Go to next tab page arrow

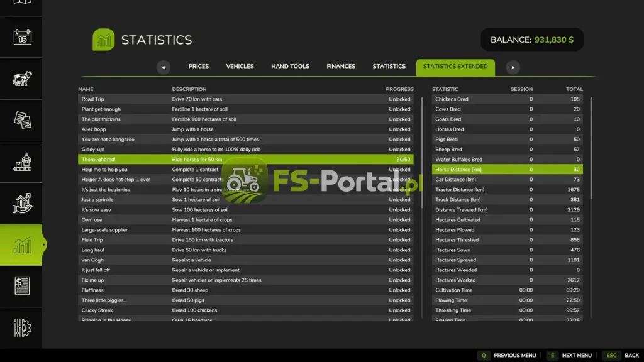(x=513, y=67)
